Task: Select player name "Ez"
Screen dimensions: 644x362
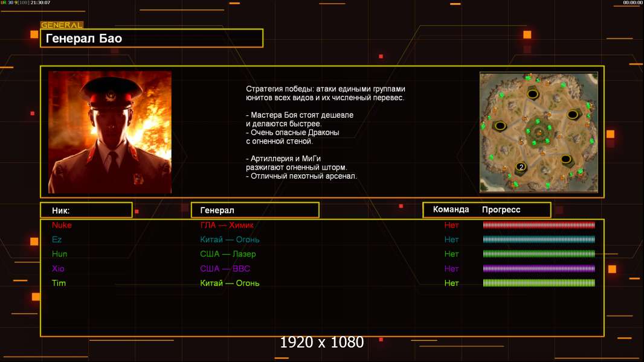Action: coord(57,240)
